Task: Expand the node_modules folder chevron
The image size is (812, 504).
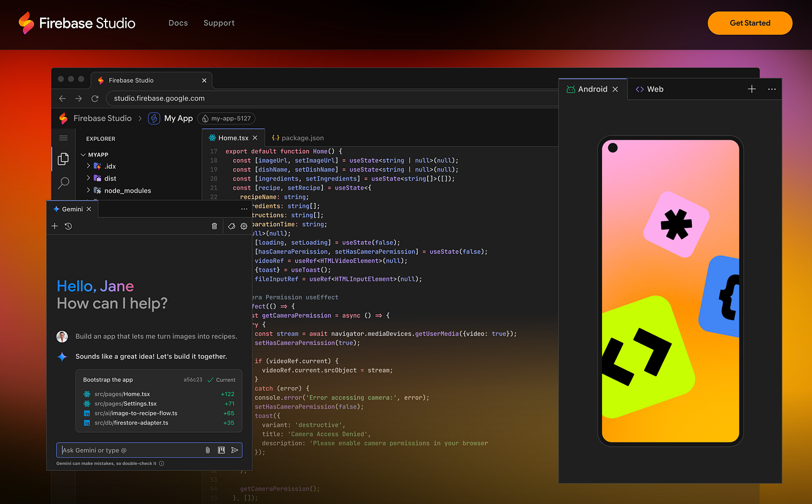Action: pos(88,190)
